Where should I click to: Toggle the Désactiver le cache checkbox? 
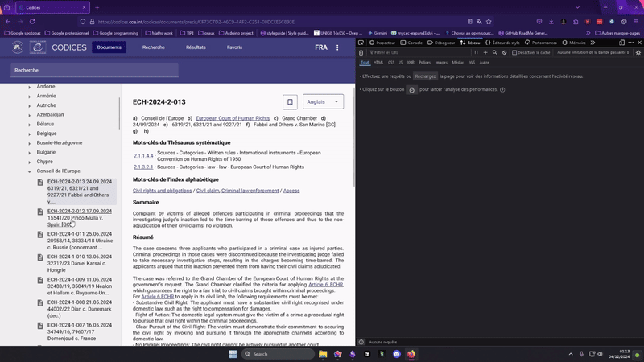(514, 52)
